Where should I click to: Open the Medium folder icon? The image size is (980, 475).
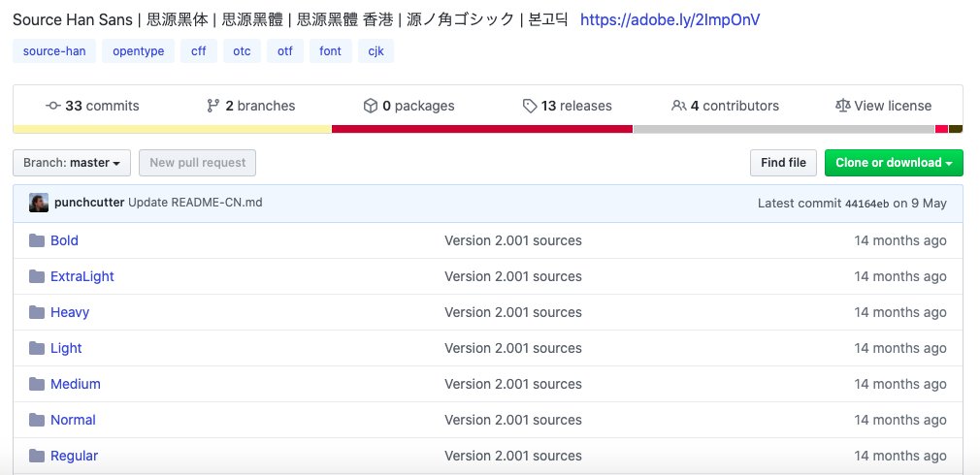coord(37,384)
